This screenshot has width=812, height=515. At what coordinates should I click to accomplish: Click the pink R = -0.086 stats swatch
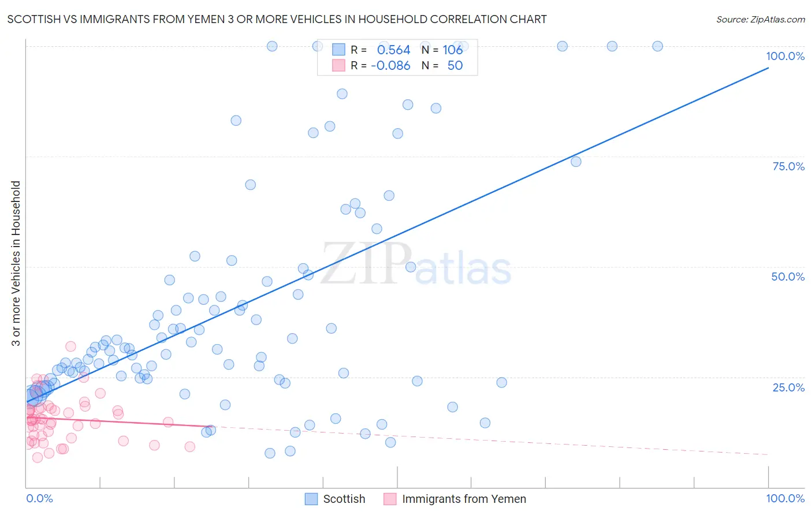338,65
